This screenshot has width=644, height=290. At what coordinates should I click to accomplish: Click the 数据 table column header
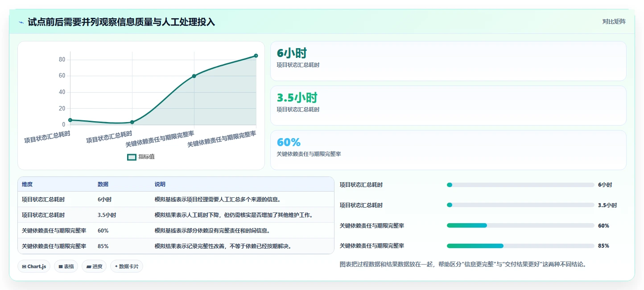click(103, 184)
